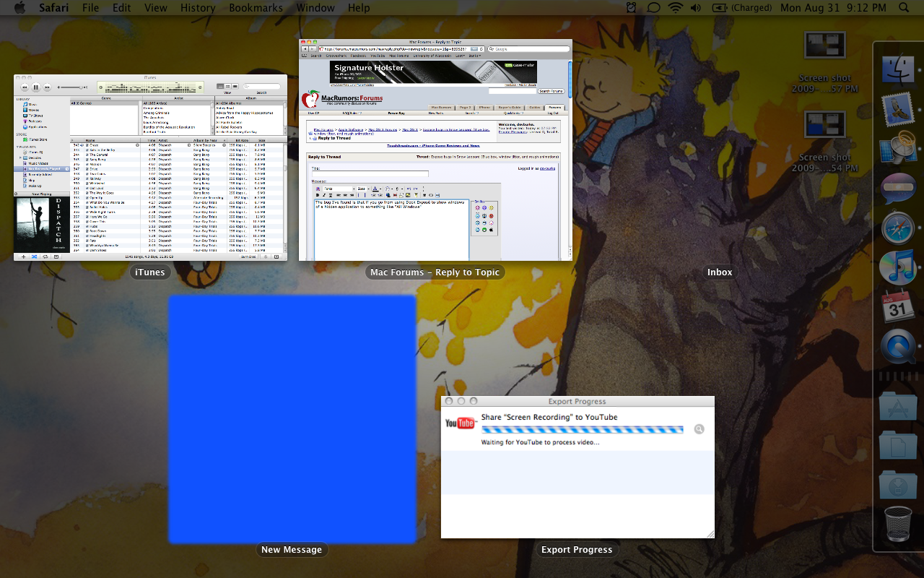
Task: Click the iTunes volume slider
Action: click(x=71, y=87)
